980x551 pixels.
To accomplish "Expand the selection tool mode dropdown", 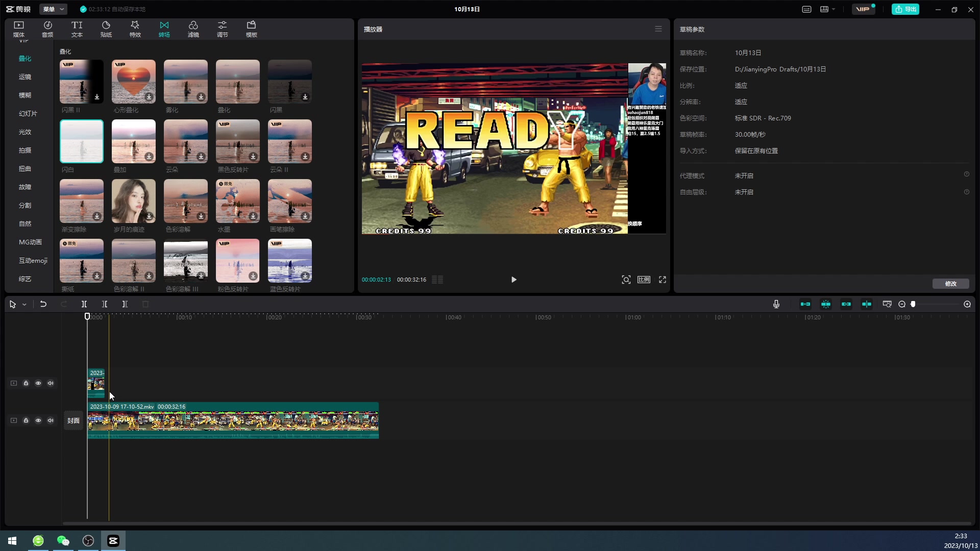I will click(x=24, y=305).
